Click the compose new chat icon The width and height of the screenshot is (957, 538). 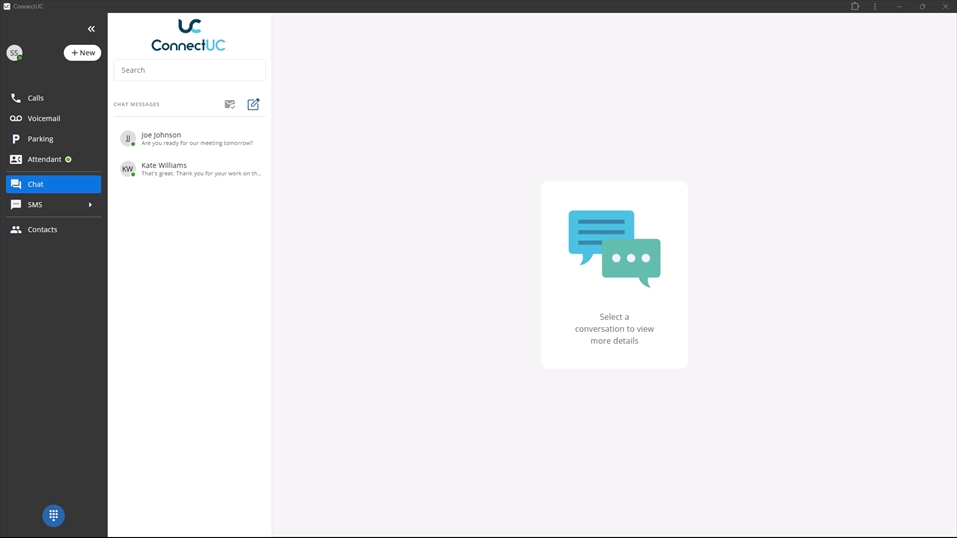coord(253,104)
